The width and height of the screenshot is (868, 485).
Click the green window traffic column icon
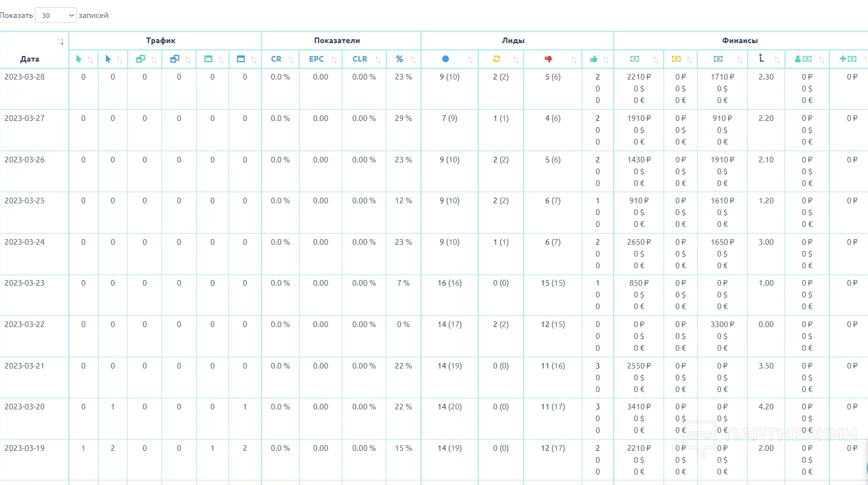(208, 59)
